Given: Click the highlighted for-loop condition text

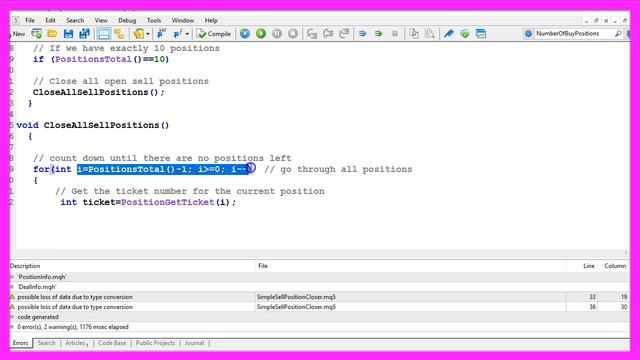Looking at the screenshot, I should (163, 169).
